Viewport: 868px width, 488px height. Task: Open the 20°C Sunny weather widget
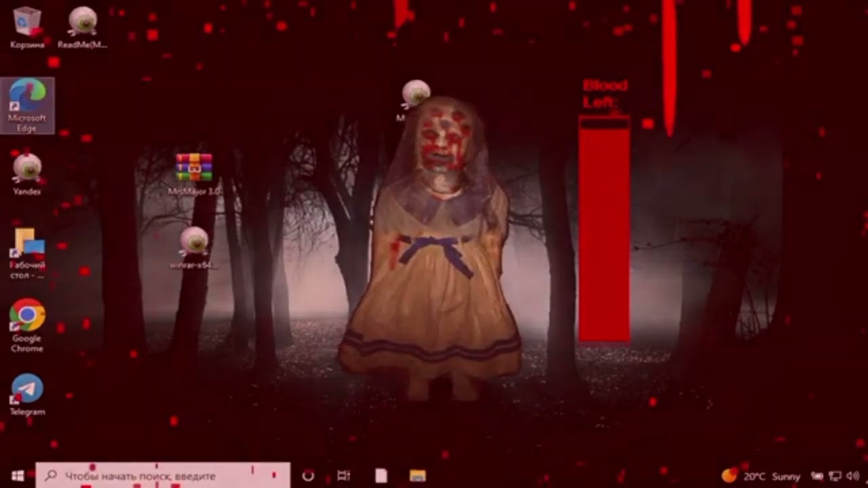[761, 476]
